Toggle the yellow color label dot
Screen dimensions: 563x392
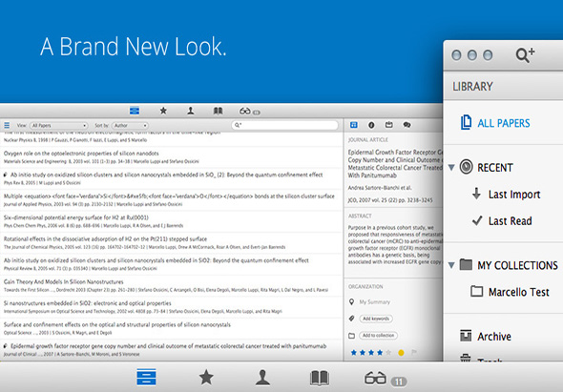pos(401,353)
